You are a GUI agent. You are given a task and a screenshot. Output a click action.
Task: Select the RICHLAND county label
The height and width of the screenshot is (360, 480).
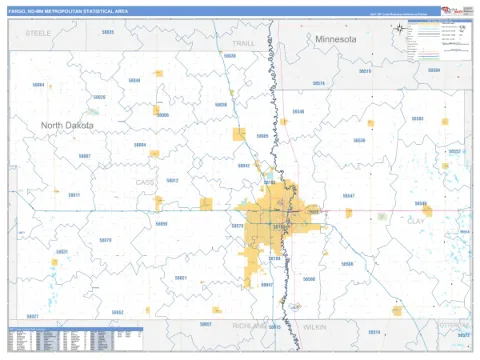tap(249, 326)
